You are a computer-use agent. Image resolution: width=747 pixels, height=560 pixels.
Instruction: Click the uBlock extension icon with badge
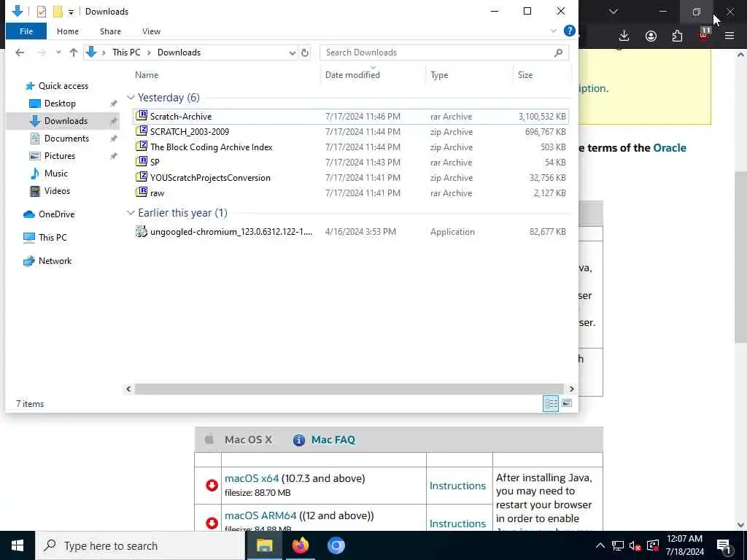click(704, 35)
